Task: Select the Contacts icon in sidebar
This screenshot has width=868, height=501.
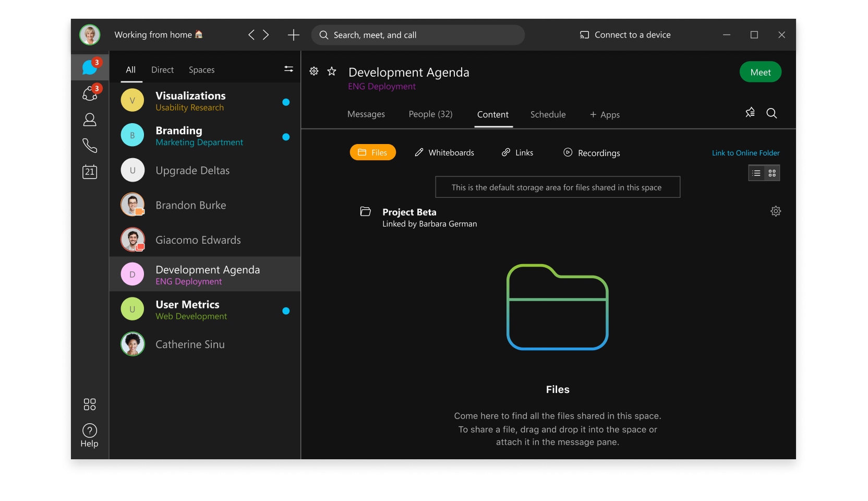Action: pos(90,120)
